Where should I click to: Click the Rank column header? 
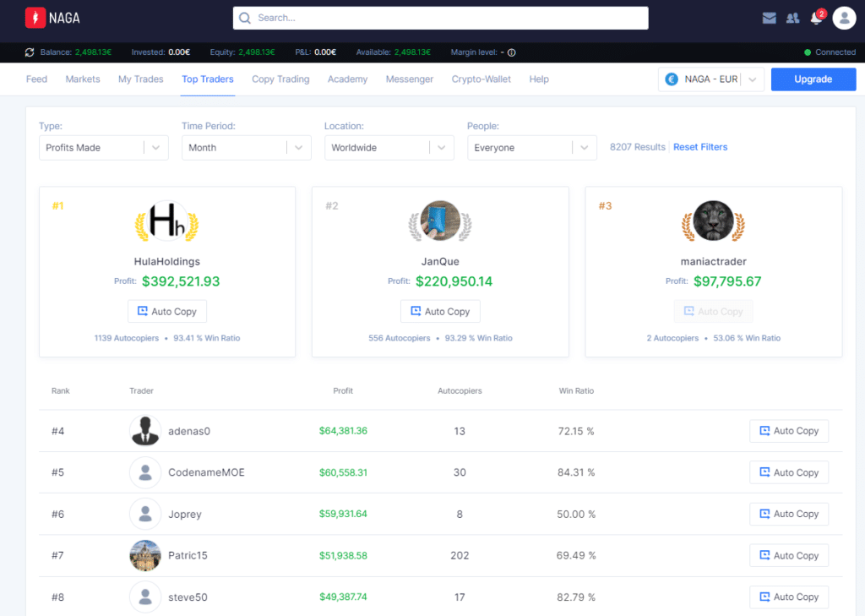(x=61, y=390)
